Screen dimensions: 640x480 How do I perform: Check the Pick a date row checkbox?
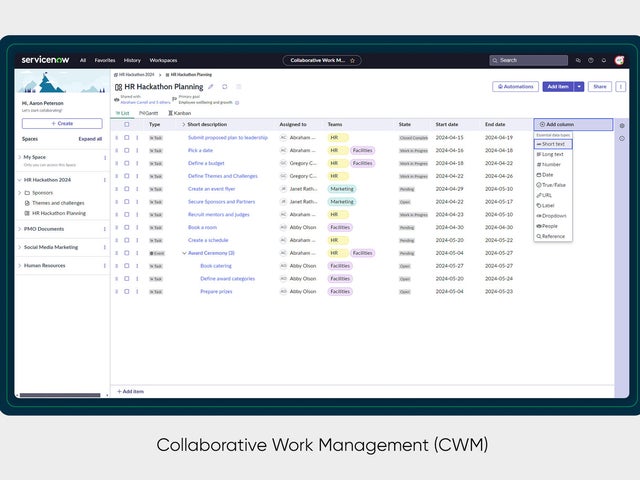coord(127,151)
